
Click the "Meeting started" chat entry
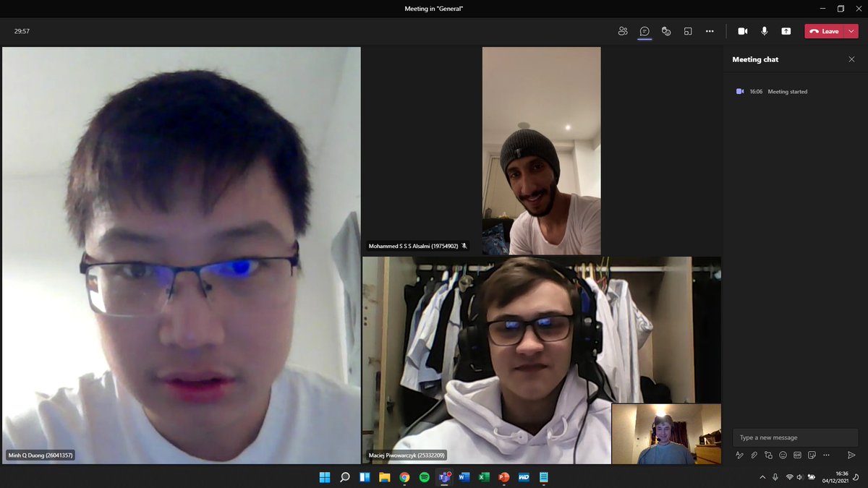pos(787,92)
